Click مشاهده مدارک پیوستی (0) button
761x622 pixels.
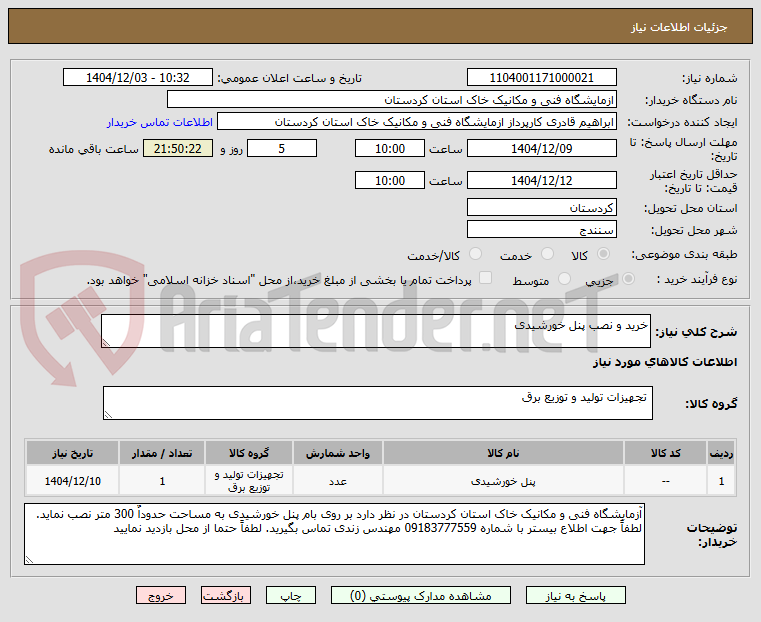point(421,595)
